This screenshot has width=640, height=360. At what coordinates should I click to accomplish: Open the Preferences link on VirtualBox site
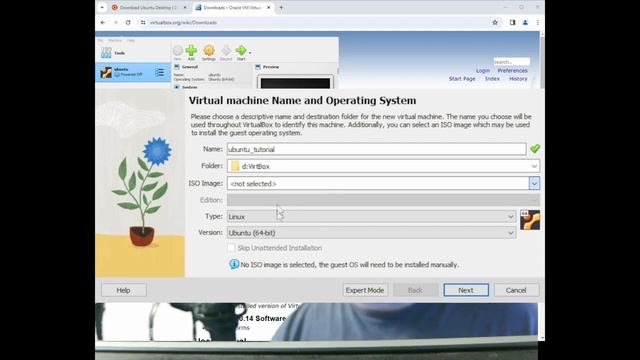[x=512, y=71]
